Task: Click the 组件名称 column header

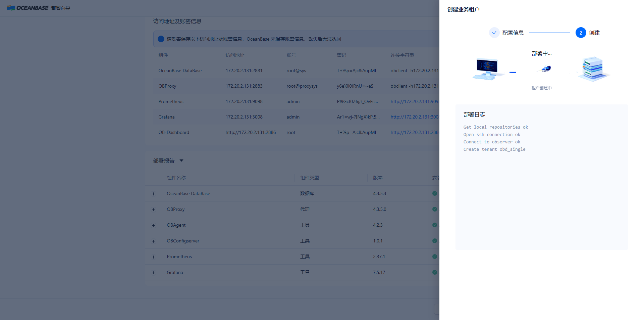Action: (176, 178)
